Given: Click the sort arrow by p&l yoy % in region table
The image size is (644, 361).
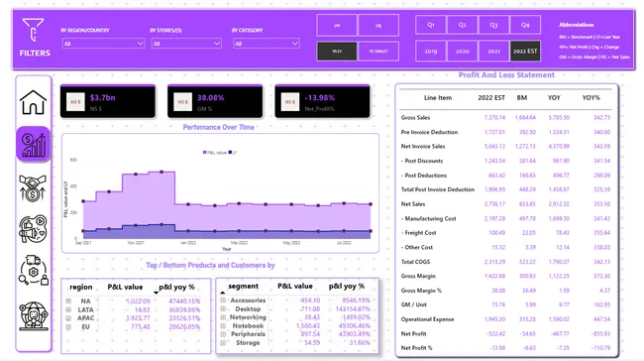Looking at the screenshot, I should pos(156,293).
